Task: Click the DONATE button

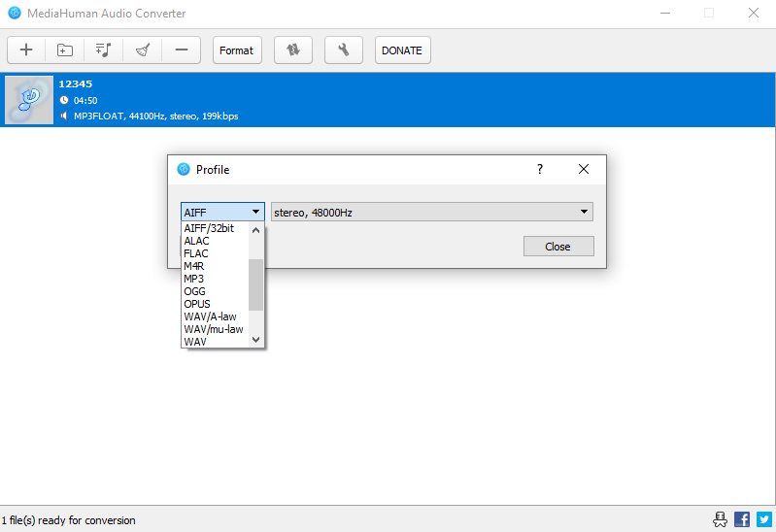Action: click(402, 50)
